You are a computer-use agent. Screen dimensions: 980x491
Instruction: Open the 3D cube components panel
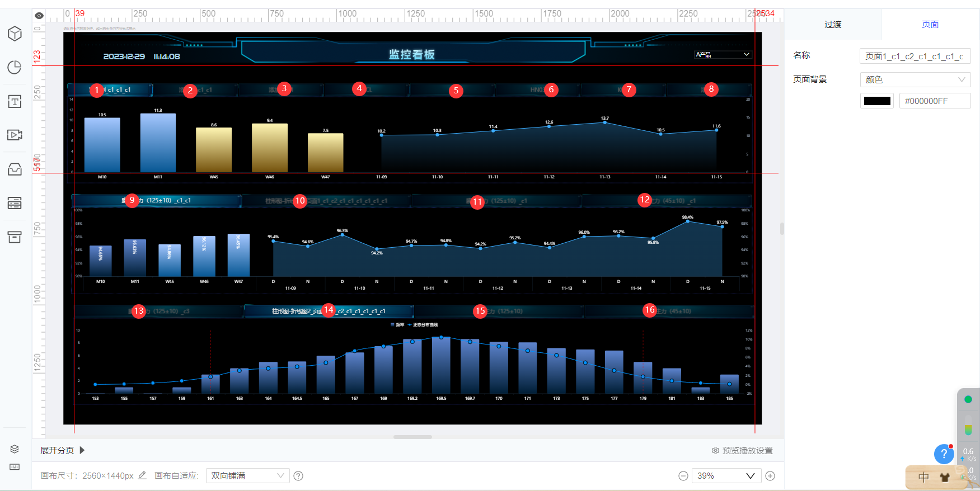click(x=15, y=34)
